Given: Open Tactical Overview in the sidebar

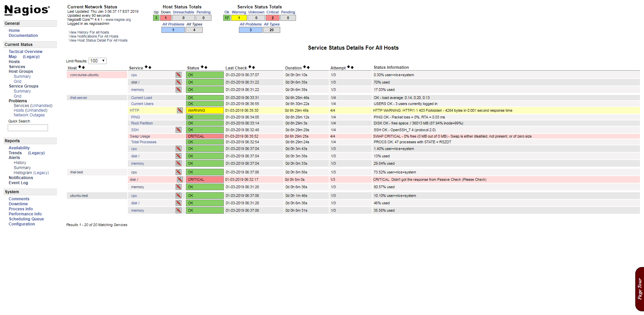Looking at the screenshot, I should pyautogui.click(x=26, y=52).
